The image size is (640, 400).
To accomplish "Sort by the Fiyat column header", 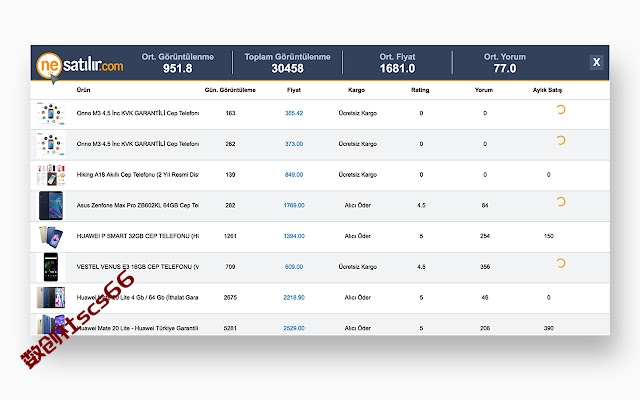I will (x=293, y=90).
